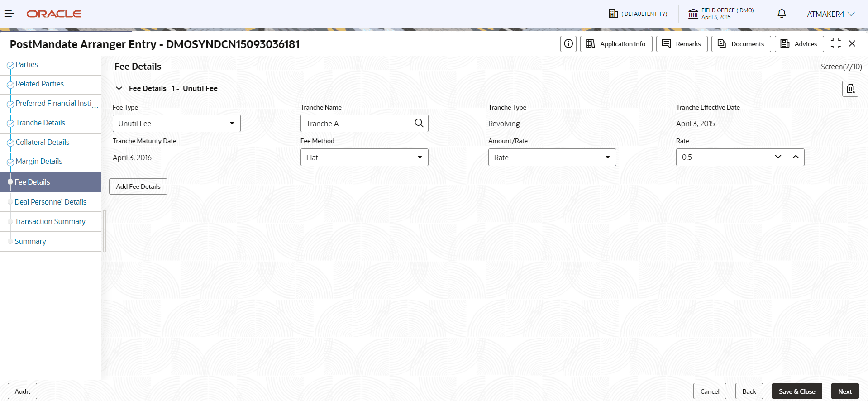Image resolution: width=868 pixels, height=401 pixels.
Task: Click the default entity building icon
Action: (x=613, y=14)
